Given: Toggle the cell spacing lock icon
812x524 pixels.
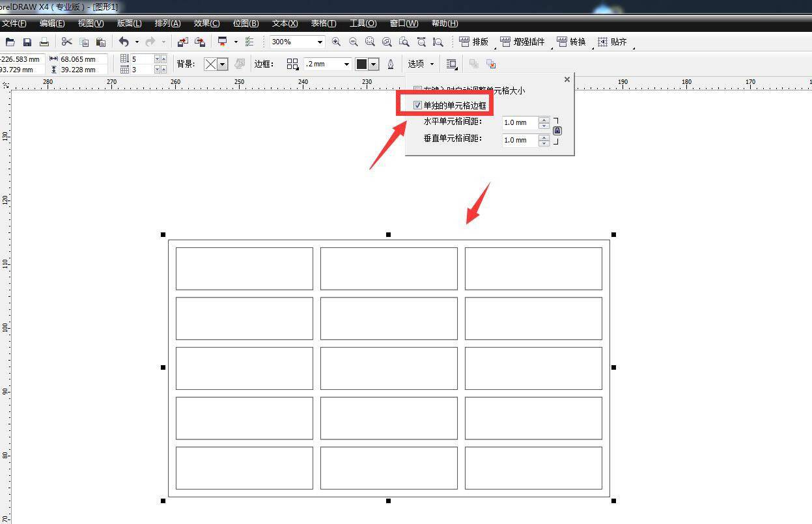Looking at the screenshot, I should pyautogui.click(x=557, y=131).
